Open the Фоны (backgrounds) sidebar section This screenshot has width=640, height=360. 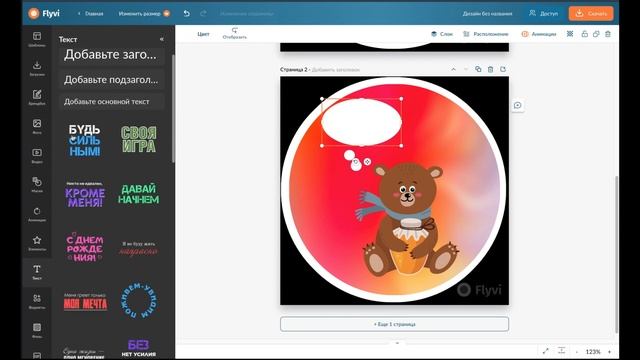(x=37, y=330)
